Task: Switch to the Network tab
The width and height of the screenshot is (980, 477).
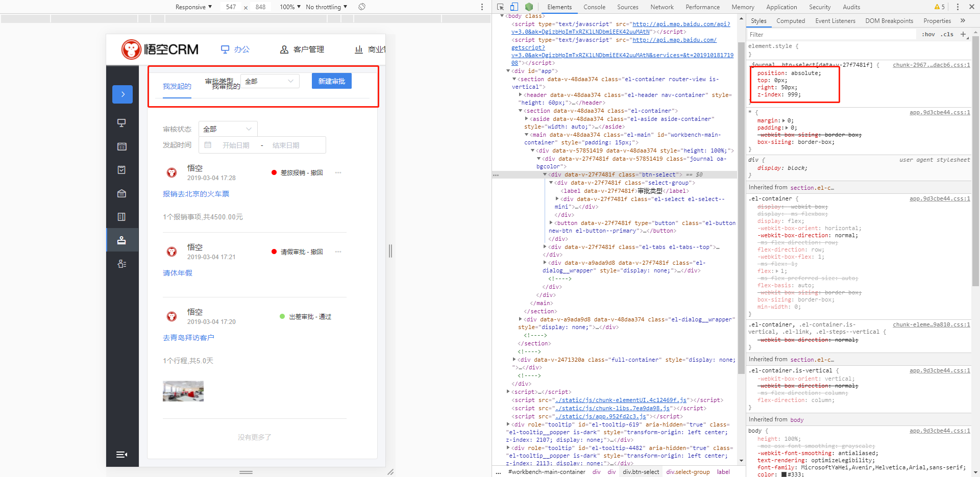Action: 662,7
